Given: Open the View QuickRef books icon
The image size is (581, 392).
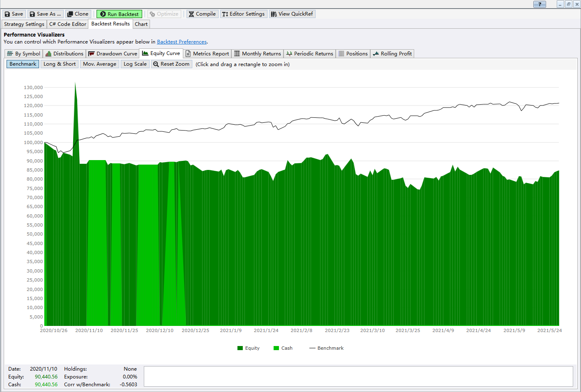Looking at the screenshot, I should point(274,14).
